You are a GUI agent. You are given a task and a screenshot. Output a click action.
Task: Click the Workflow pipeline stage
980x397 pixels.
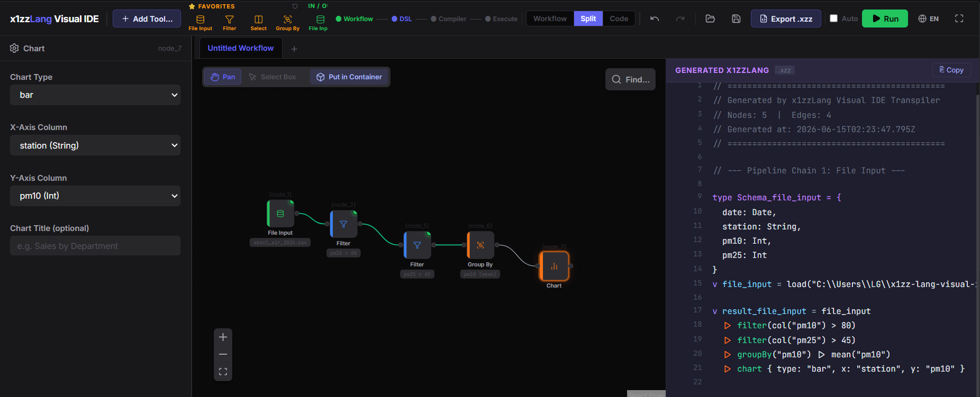[x=354, y=19]
